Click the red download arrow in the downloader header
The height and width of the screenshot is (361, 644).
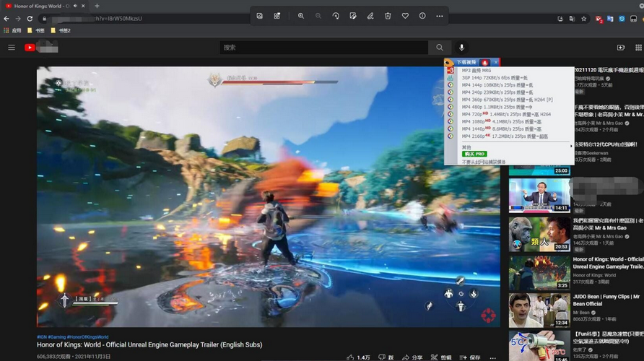pos(484,62)
